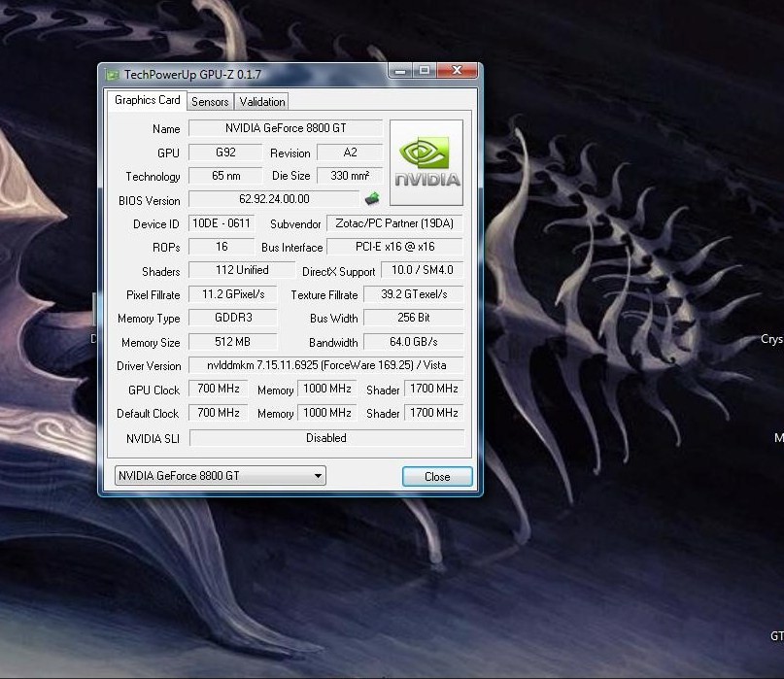784x679 pixels.
Task: Click the GPU-Z title bar app icon
Action: [x=112, y=75]
